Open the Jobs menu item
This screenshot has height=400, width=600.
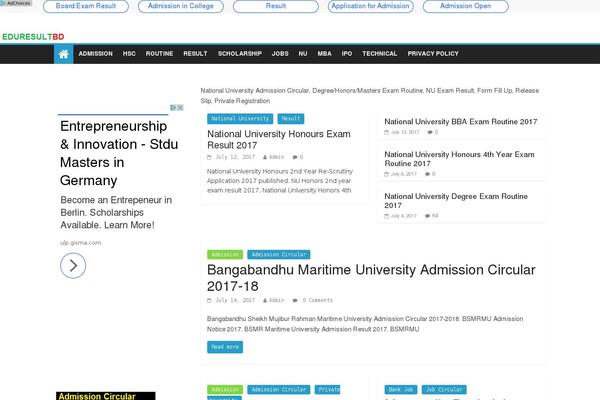coord(280,54)
